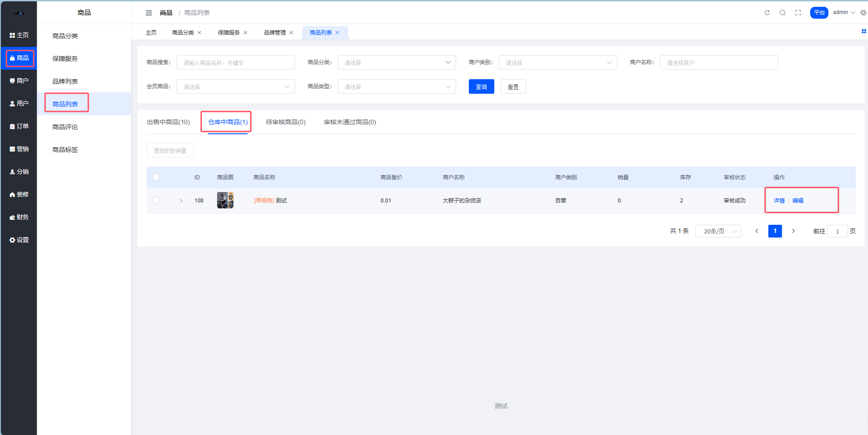Open the 商品分类 filter dropdown

(x=396, y=63)
